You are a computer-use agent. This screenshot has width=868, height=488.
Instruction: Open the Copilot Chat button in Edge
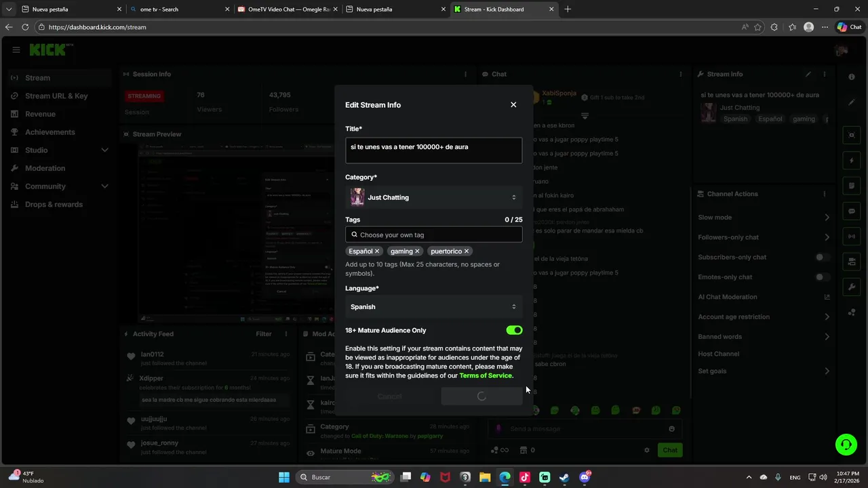850,27
